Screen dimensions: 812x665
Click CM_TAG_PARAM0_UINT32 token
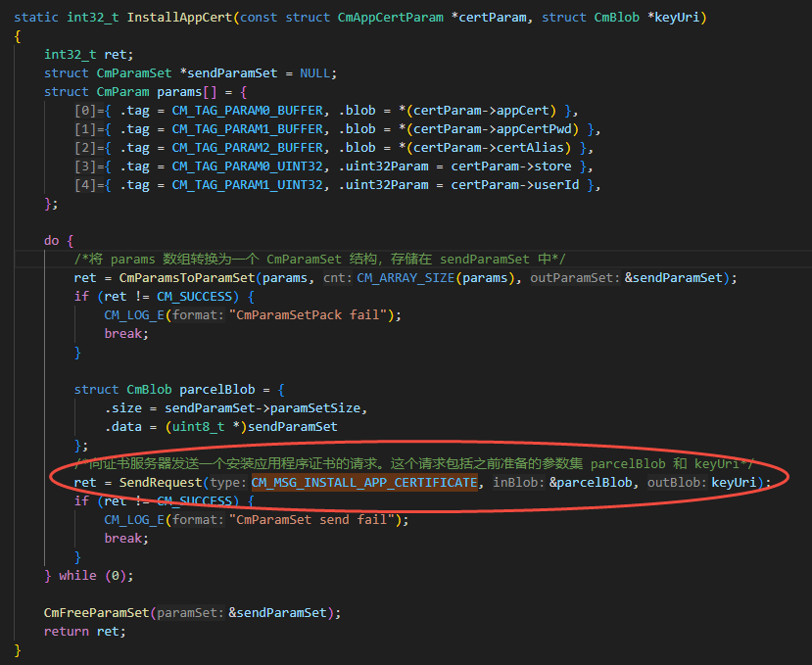click(248, 166)
